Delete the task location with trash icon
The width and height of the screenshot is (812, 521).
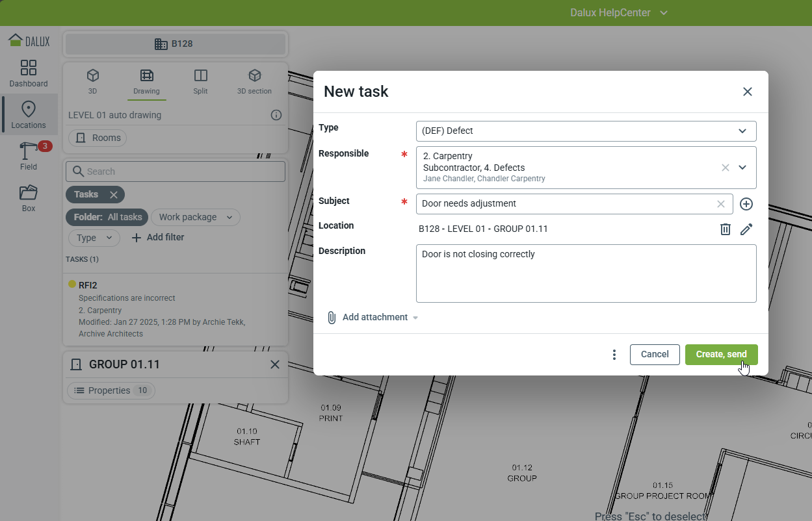[726, 229]
